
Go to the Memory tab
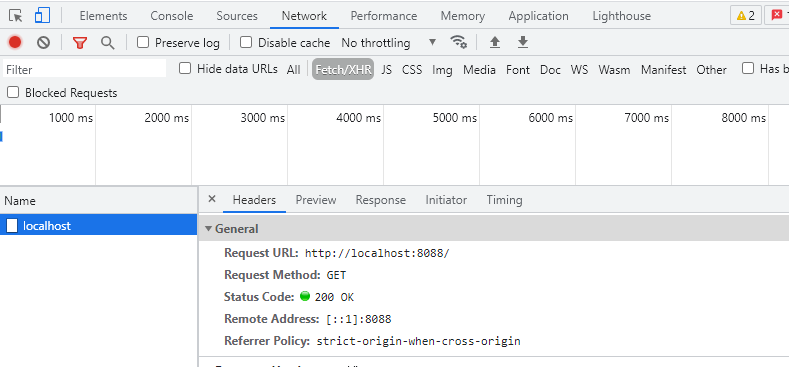(462, 16)
